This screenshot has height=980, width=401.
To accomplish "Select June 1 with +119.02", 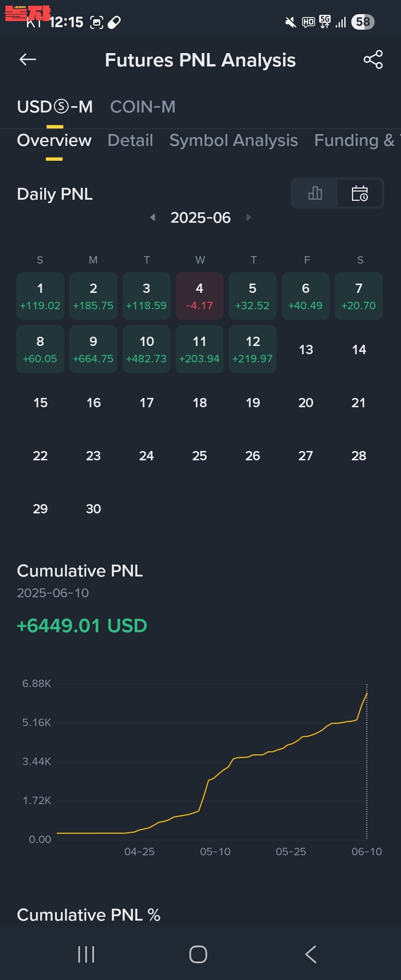I will (40, 296).
